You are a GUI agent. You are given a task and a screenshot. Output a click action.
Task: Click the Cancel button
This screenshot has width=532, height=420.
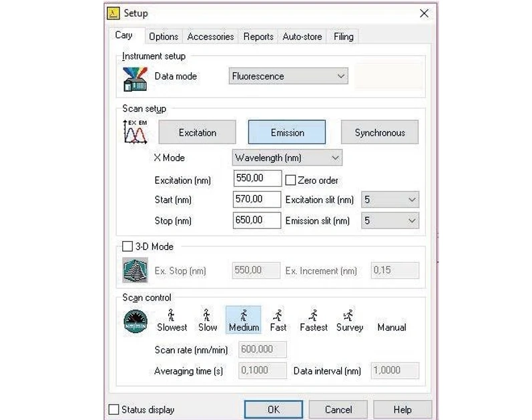(338, 409)
